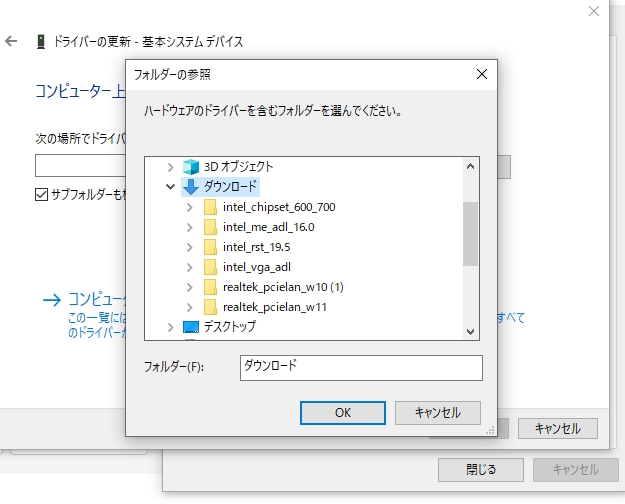Expand the intel_me_adl_16.0 folder node
Image resolution: width=625 pixels, height=504 pixels.
(x=190, y=227)
